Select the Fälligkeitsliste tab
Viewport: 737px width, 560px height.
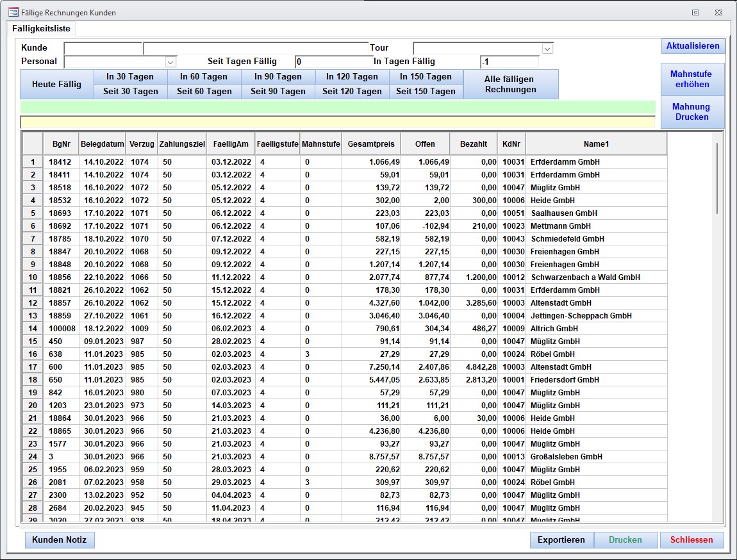click(41, 29)
